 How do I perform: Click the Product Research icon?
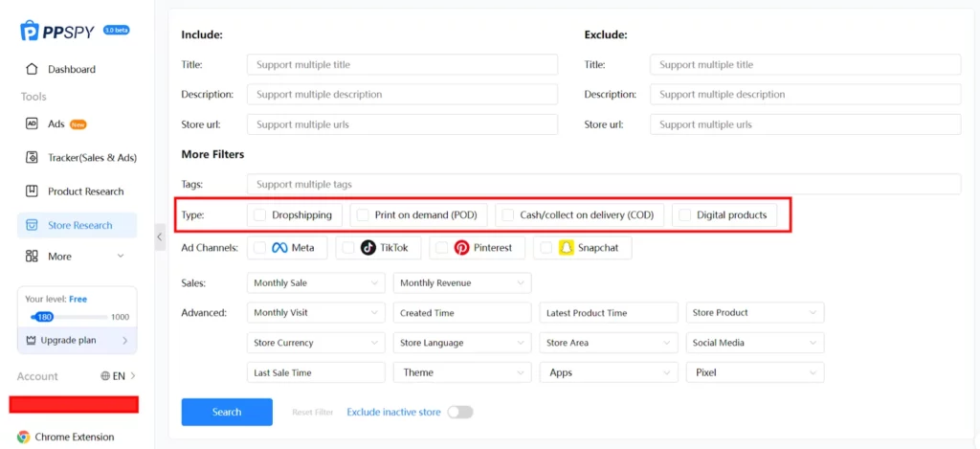32,191
